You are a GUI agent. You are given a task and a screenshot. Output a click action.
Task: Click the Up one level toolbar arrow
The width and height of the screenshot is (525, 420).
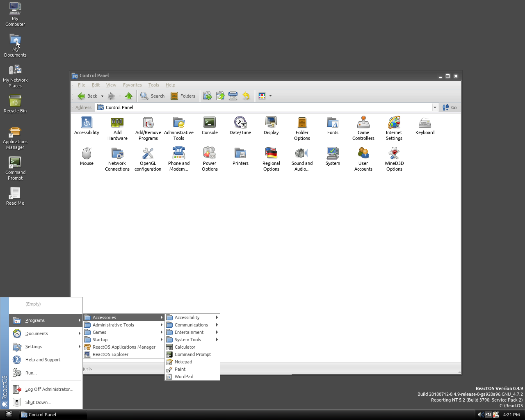(x=129, y=96)
